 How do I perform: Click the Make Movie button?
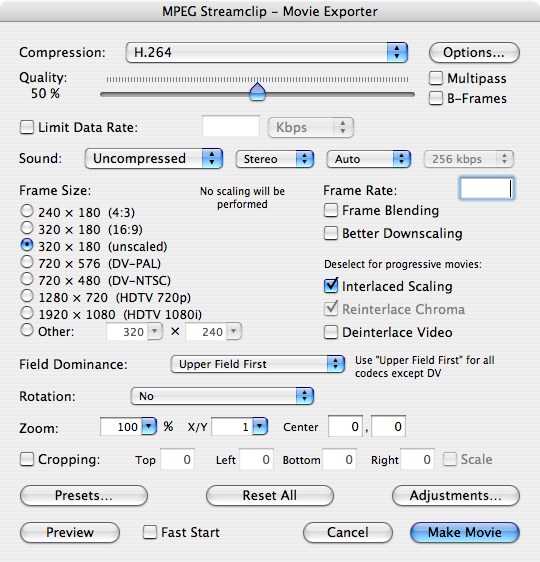pyautogui.click(x=465, y=532)
